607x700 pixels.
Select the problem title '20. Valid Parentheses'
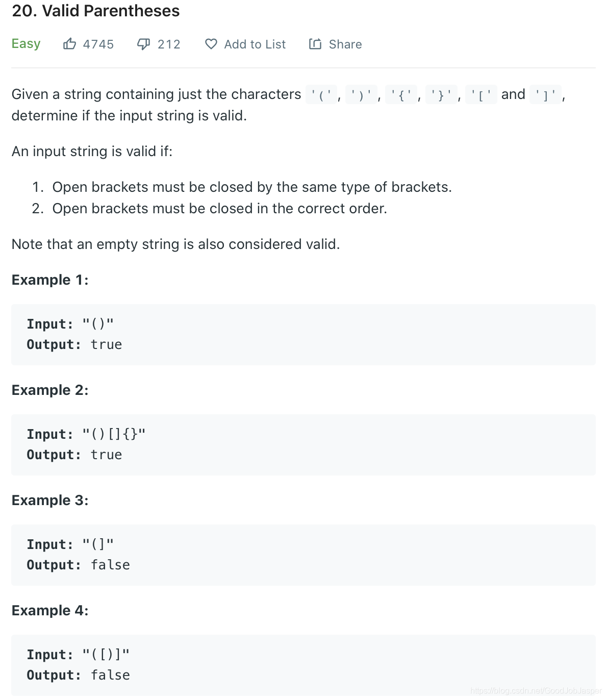tap(95, 11)
